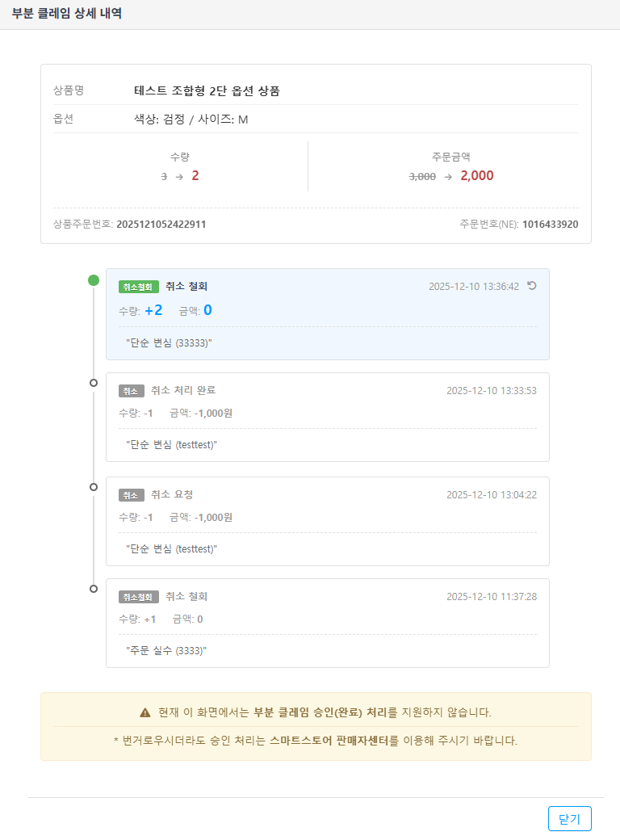The height and width of the screenshot is (840, 620).
Task: Click the warning triangle icon in the yellow notice
Action: click(145, 712)
